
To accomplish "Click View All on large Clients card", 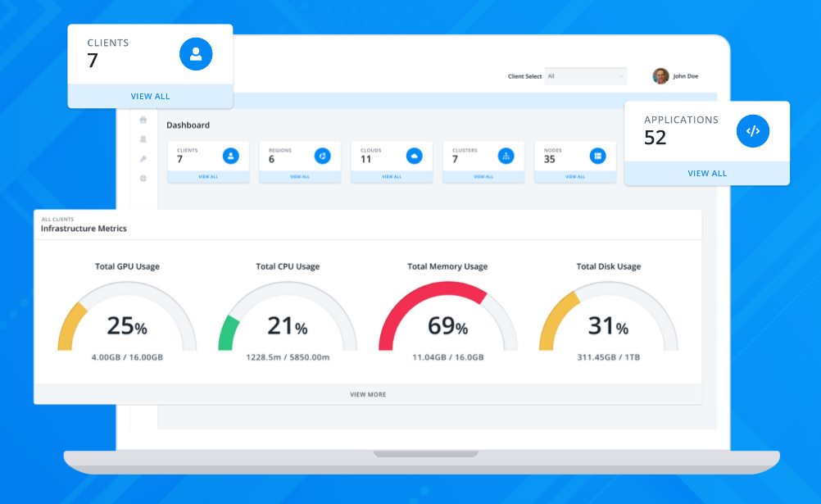I will point(150,97).
